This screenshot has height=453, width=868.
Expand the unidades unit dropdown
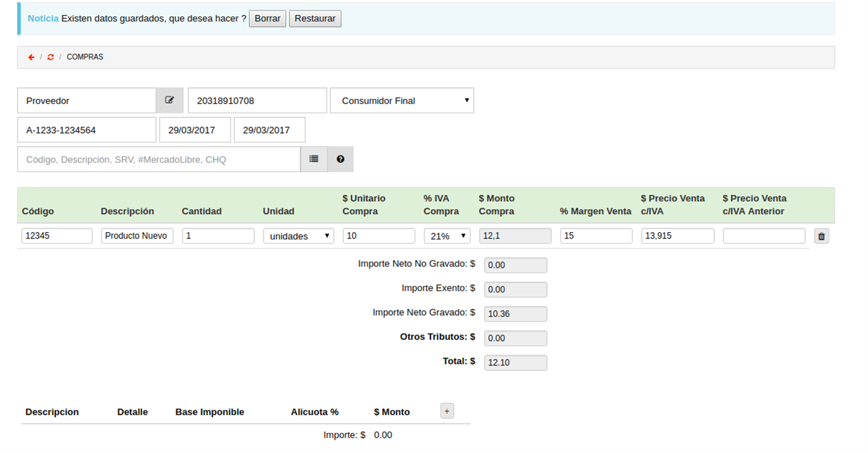tap(298, 236)
